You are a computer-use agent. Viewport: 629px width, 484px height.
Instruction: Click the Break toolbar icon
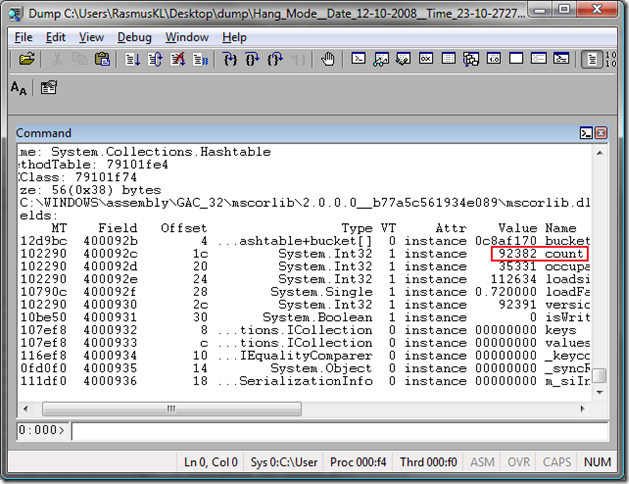200,59
